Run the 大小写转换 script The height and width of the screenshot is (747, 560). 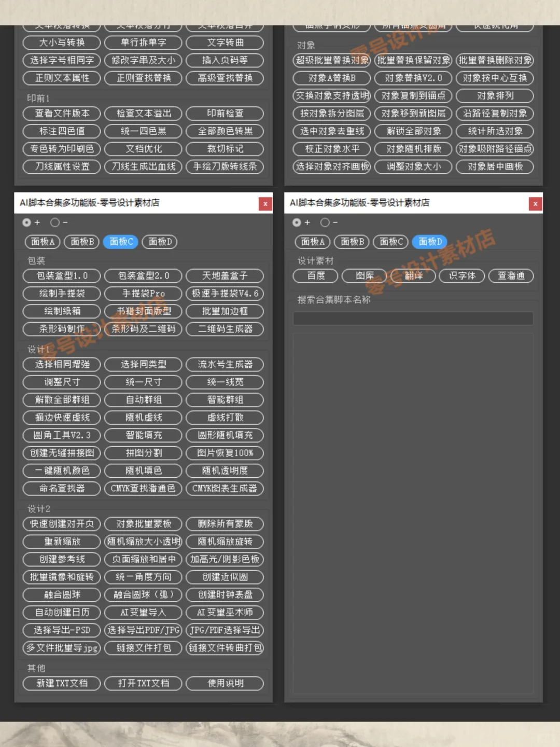[62, 43]
